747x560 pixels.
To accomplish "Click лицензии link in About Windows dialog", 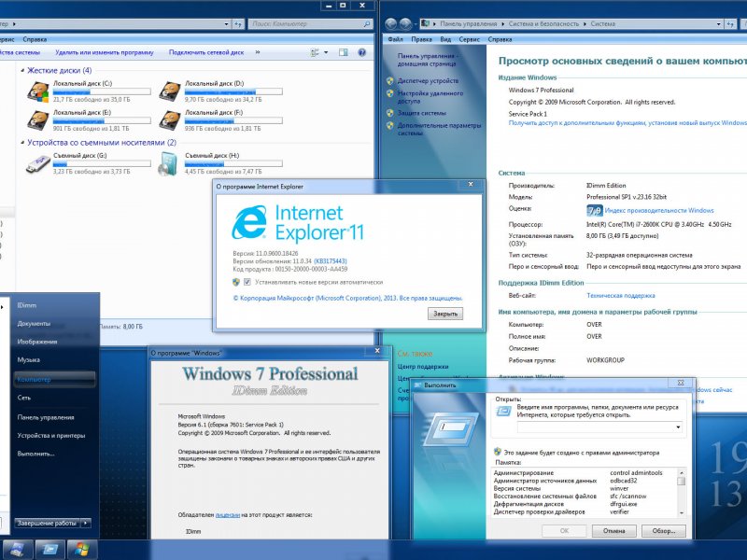I will [x=228, y=515].
